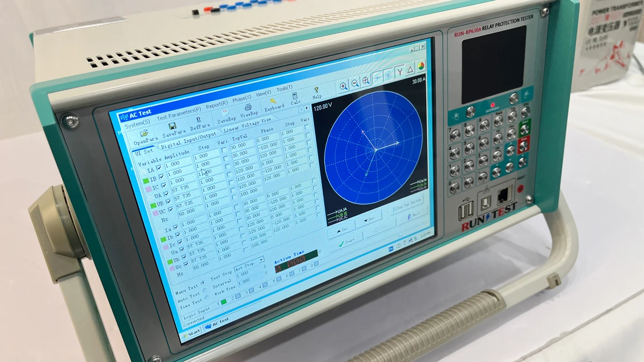Image resolution: width=644 pixels, height=362 pixels.
Task: Open the Report(R) menu
Action: (x=217, y=104)
